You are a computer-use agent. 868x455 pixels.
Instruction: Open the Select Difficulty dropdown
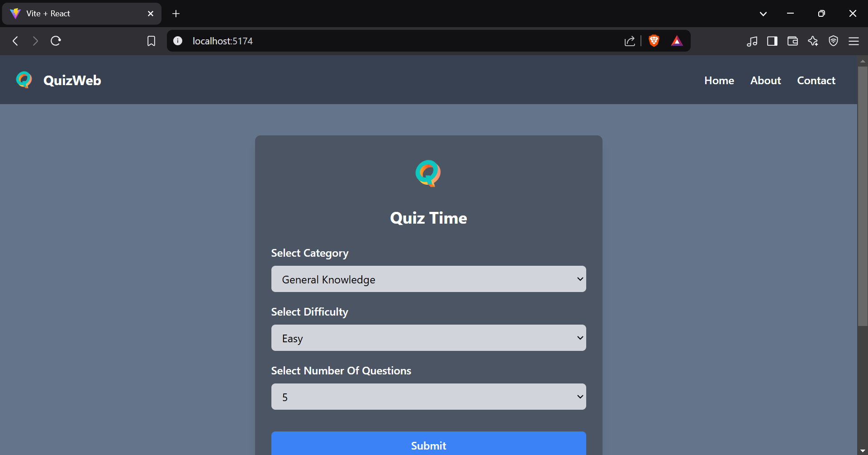click(x=428, y=338)
